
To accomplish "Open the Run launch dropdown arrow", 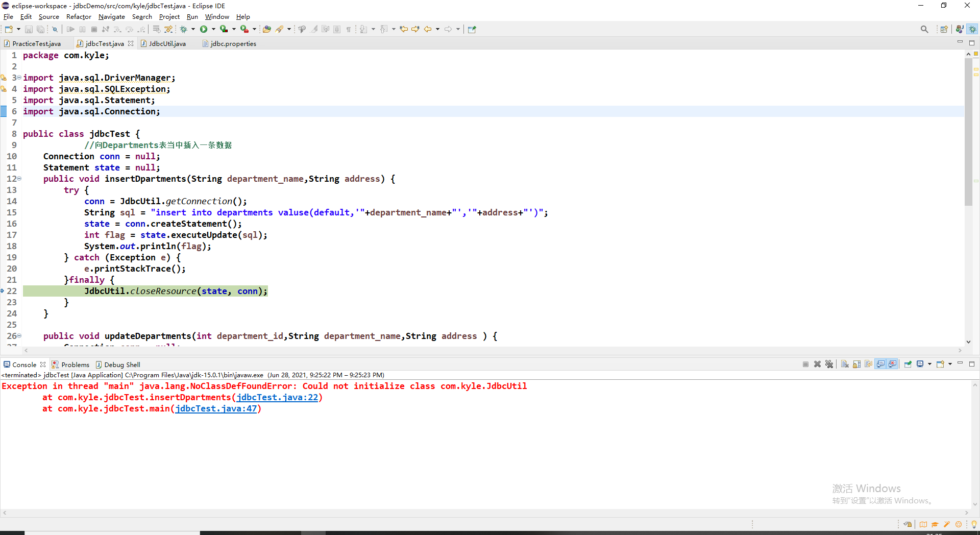I will click(x=213, y=29).
